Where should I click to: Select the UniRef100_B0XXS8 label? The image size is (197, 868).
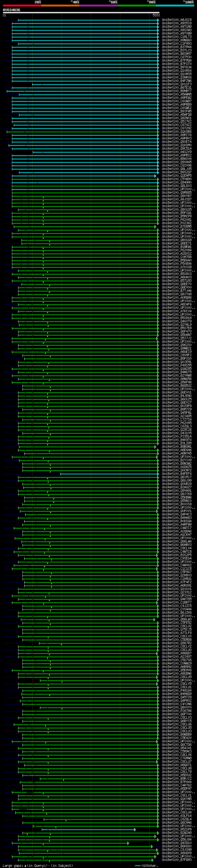(x=177, y=504)
